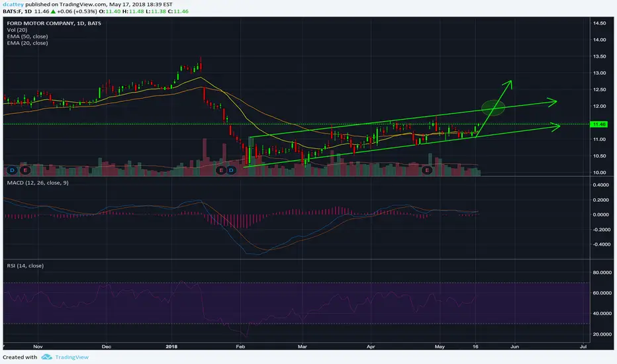Click the Nov label on time axis
Screen dimensions: 617x364
[x=38, y=347]
